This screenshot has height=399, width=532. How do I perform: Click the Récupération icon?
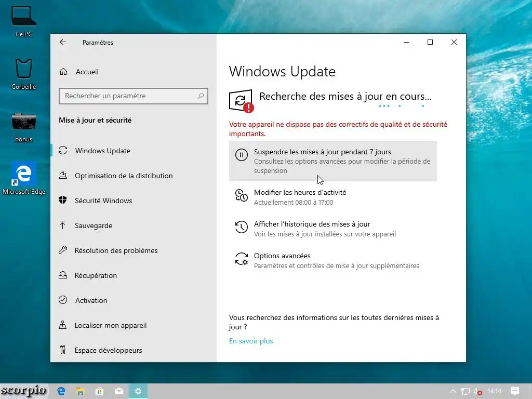coord(63,275)
